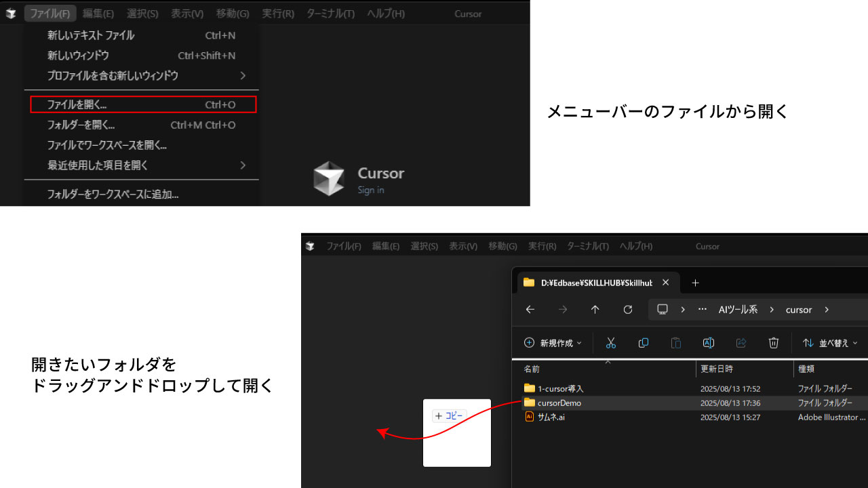
Task: Click the Sign in link under Cursor logo
Action: 371,190
